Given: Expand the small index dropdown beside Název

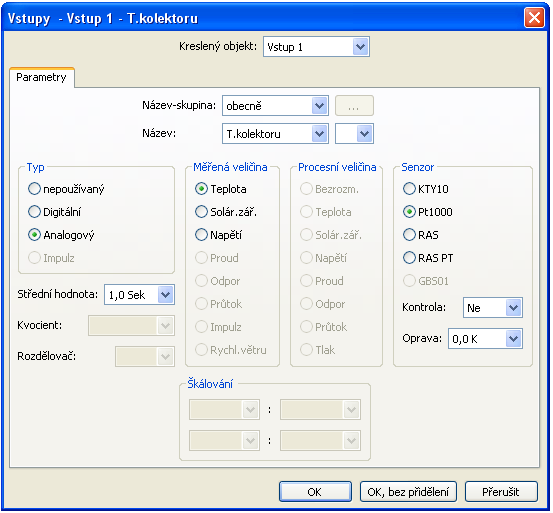Looking at the screenshot, I should [x=364, y=134].
